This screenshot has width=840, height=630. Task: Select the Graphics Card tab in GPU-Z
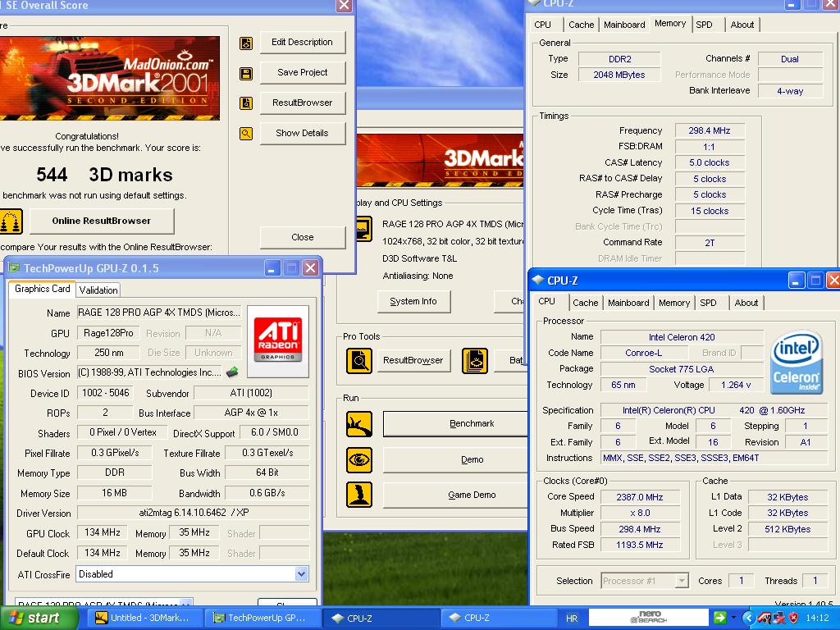coord(43,289)
